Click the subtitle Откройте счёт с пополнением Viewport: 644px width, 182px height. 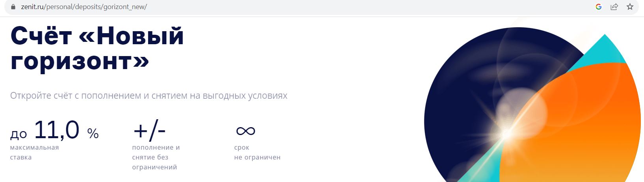[149, 96]
